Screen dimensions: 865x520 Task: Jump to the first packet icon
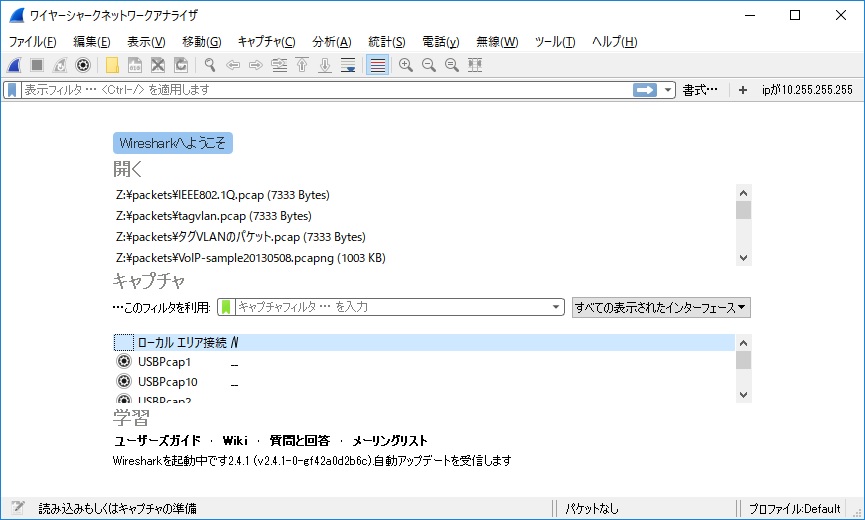pyautogui.click(x=302, y=65)
